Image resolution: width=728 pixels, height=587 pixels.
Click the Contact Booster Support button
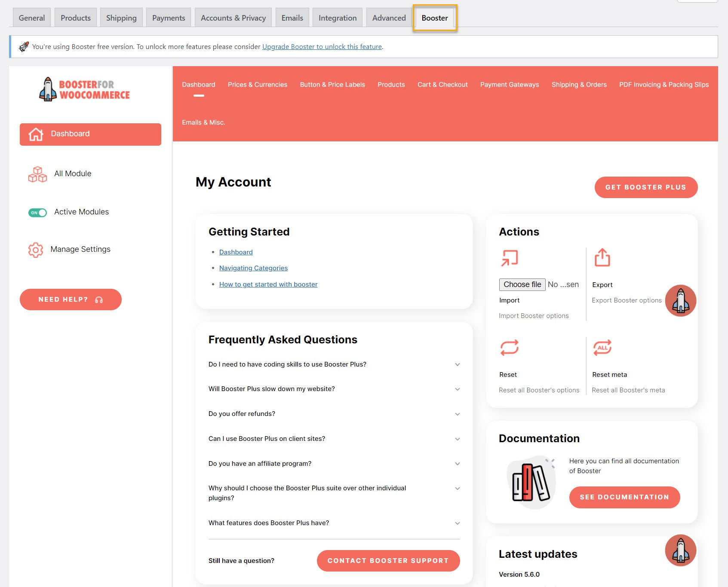[388, 561]
